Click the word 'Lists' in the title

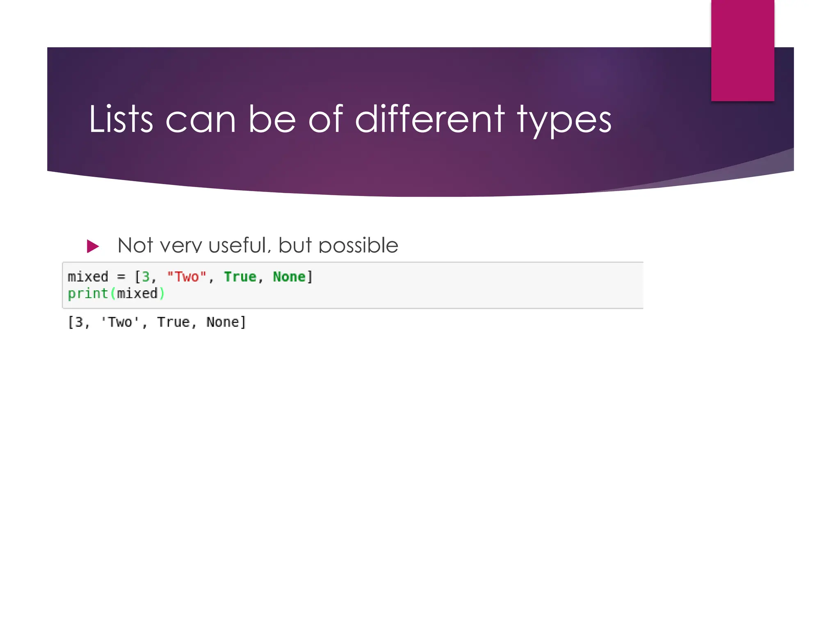click(x=121, y=119)
